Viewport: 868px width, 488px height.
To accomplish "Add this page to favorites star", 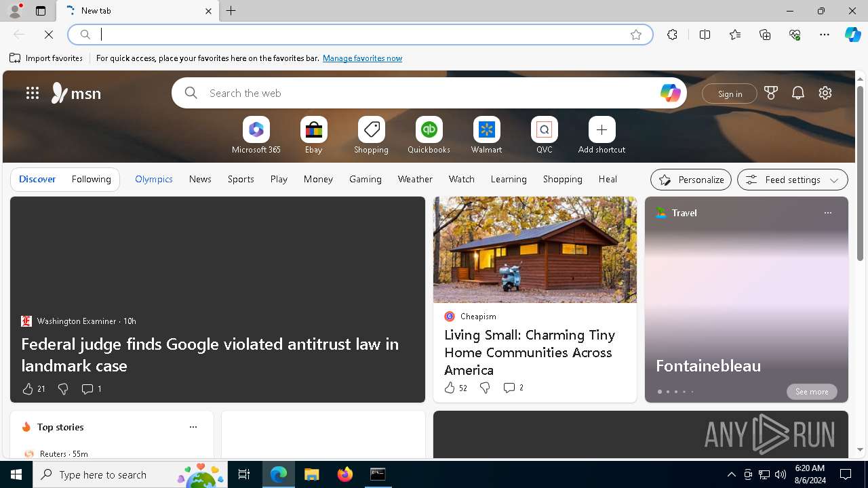I will point(636,35).
